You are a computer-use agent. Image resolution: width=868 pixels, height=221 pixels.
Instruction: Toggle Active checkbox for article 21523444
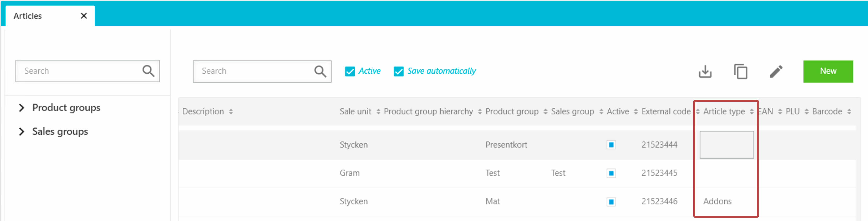point(611,145)
